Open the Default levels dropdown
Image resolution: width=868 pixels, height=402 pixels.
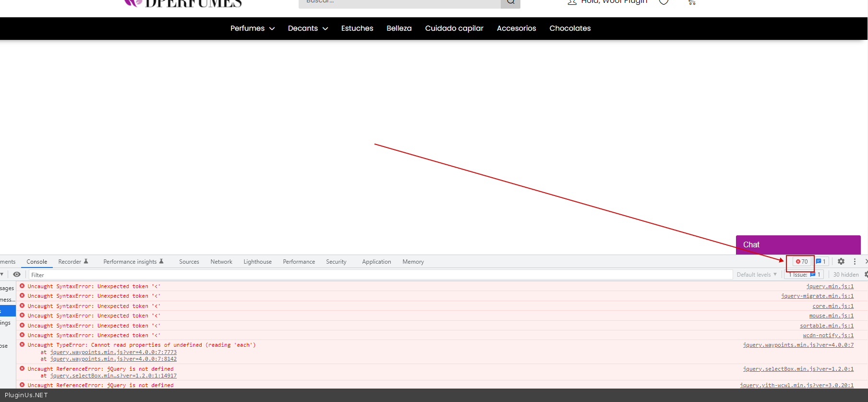point(757,275)
